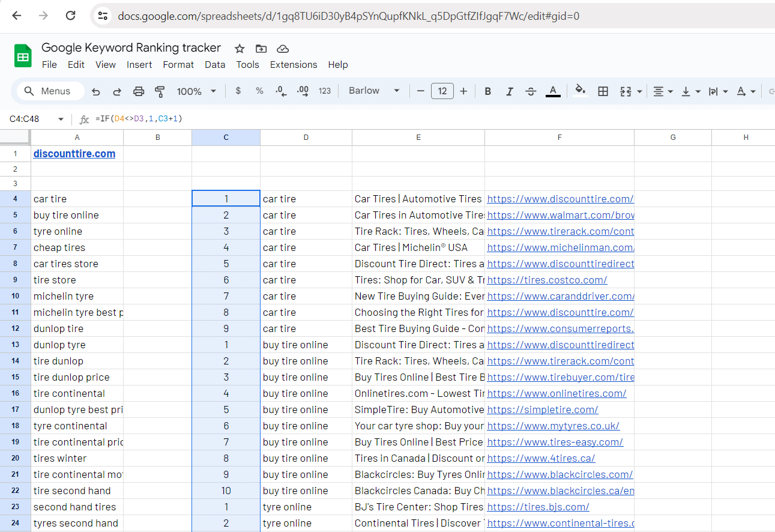
Task: Expand the name box dropdown arrow
Action: point(61,119)
